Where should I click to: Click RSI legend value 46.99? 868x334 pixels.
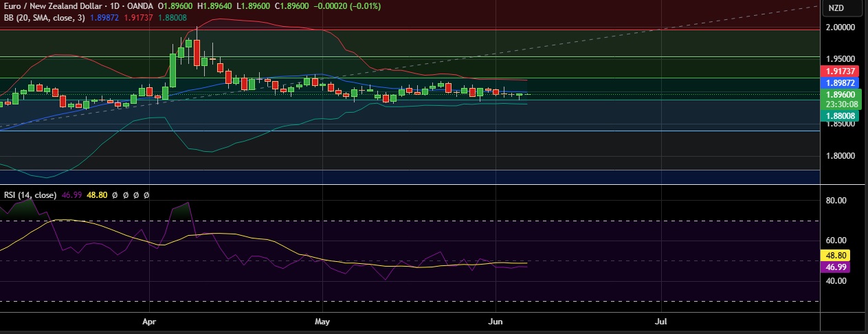tap(72, 195)
